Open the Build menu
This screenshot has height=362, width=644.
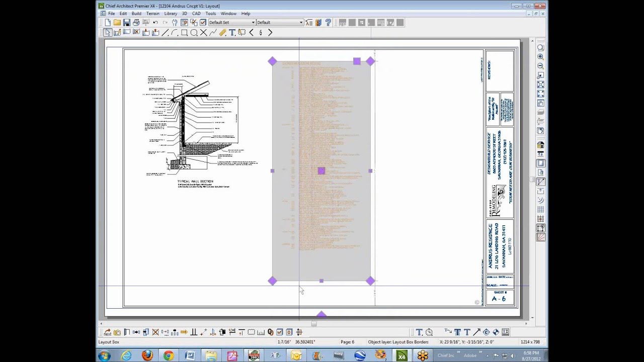(136, 14)
